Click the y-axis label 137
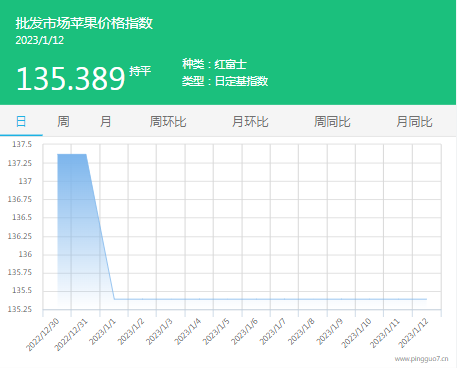This screenshot has height=368, width=457. point(25,181)
